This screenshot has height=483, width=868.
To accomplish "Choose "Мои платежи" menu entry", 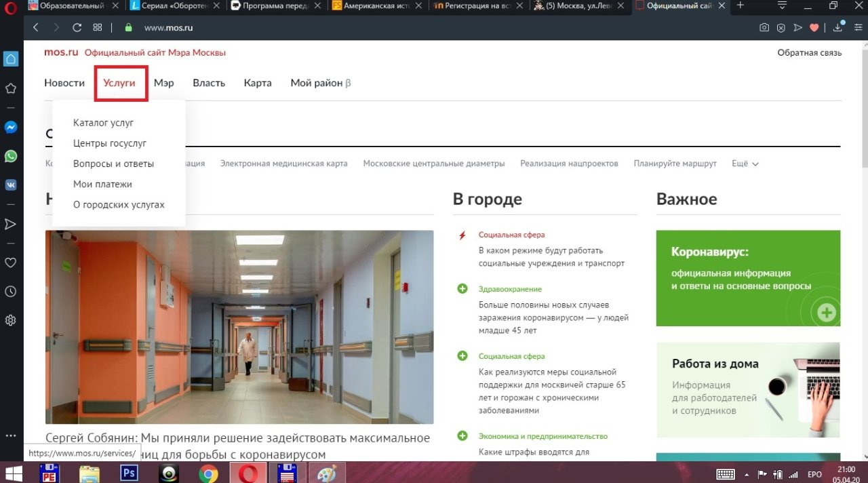I will click(x=102, y=184).
